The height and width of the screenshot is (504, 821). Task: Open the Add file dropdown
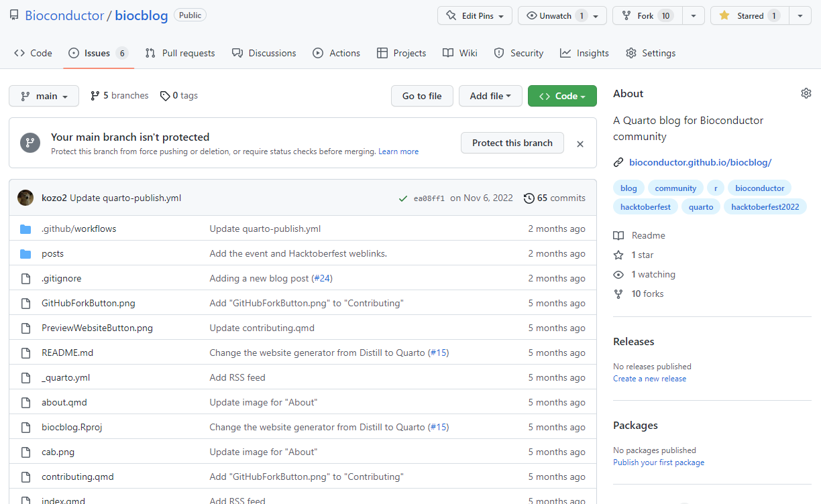click(490, 96)
